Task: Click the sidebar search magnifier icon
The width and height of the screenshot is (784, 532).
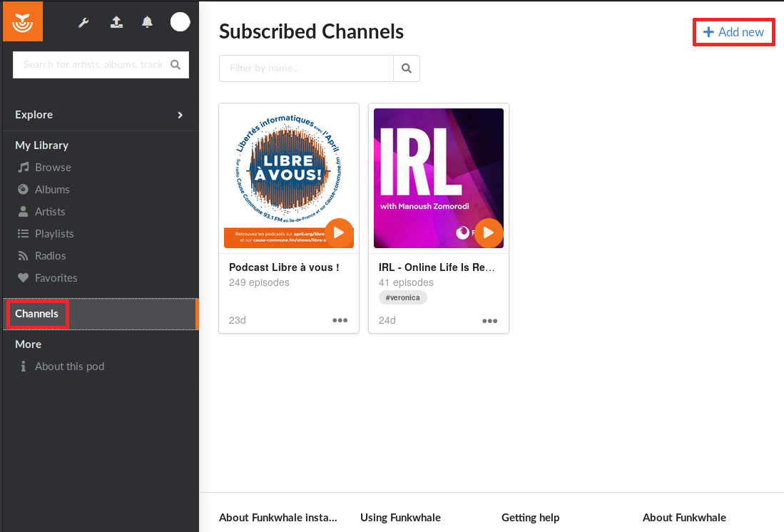Action: [175, 64]
